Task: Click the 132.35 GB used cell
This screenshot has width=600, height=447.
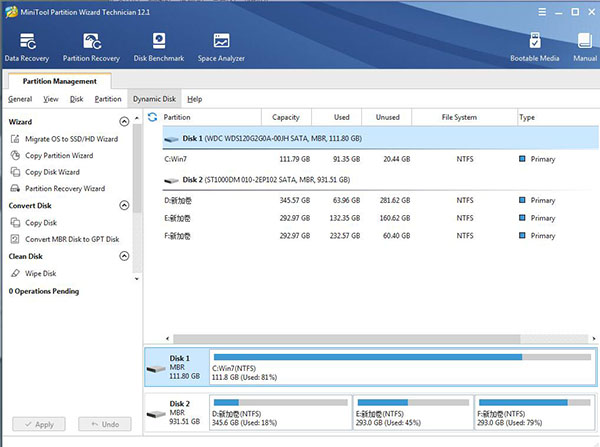Action: 345,218
